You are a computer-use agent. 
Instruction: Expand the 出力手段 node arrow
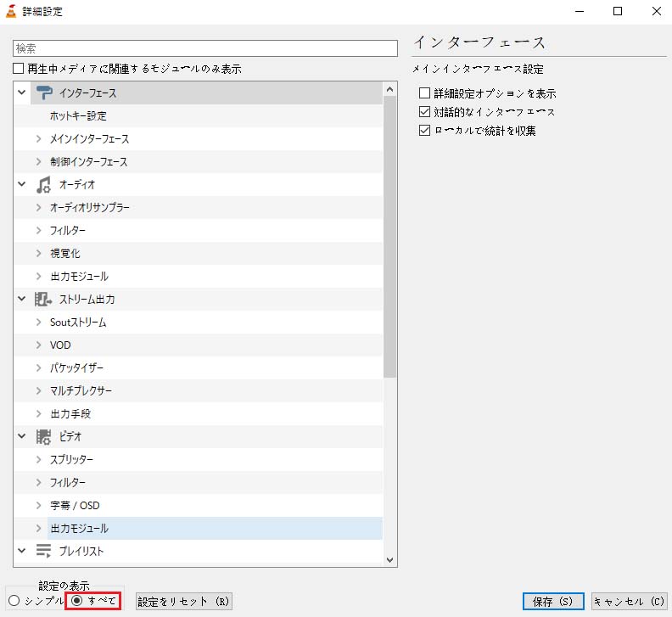coord(38,414)
